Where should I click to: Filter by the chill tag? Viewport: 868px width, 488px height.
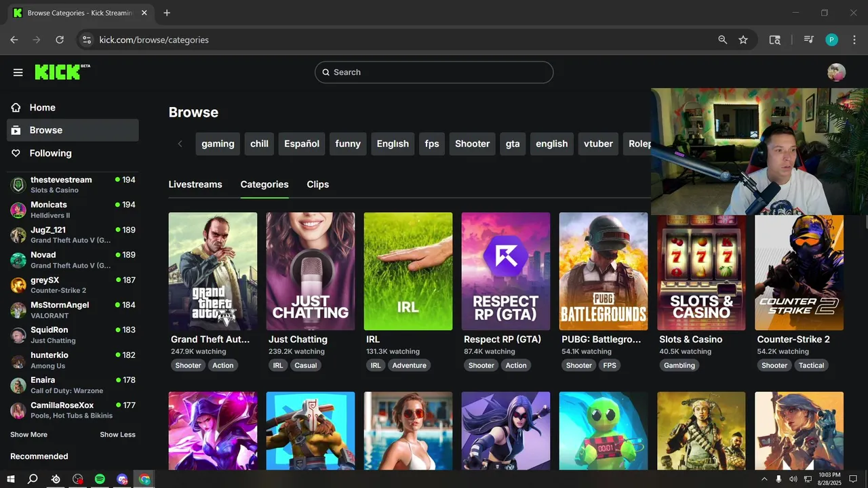[259, 144]
